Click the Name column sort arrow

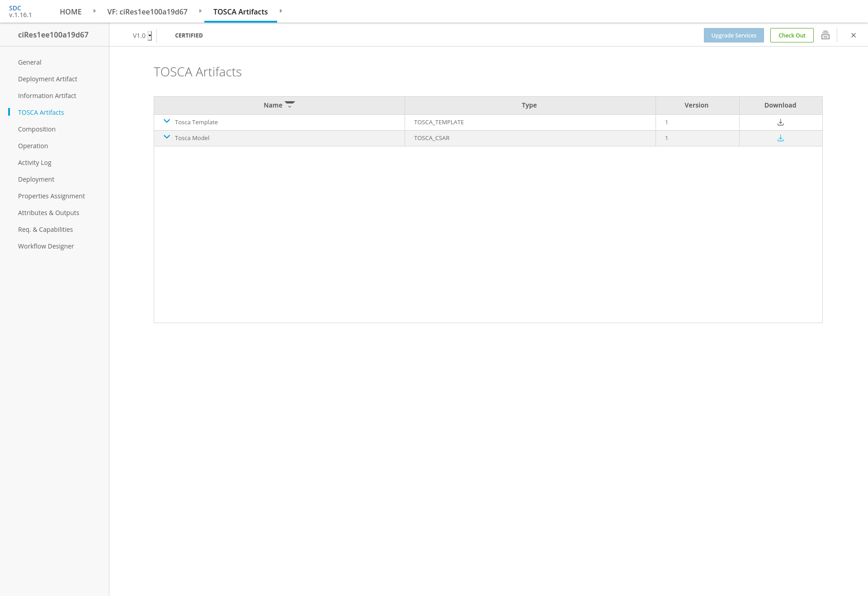[x=290, y=105]
